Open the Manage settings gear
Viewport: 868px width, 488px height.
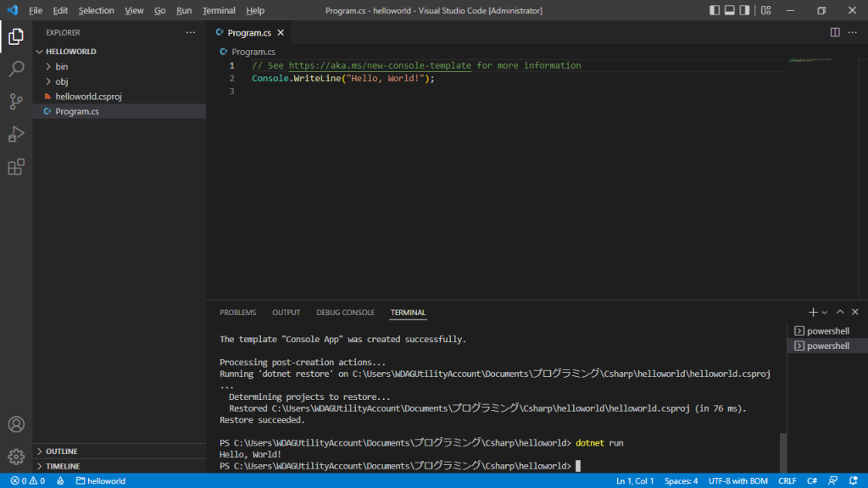pyautogui.click(x=15, y=456)
